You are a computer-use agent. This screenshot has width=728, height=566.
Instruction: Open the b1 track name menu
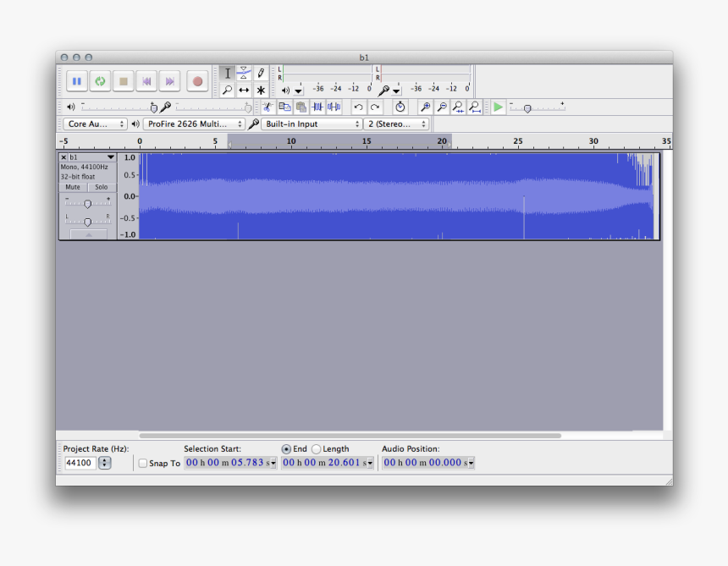[92, 157]
